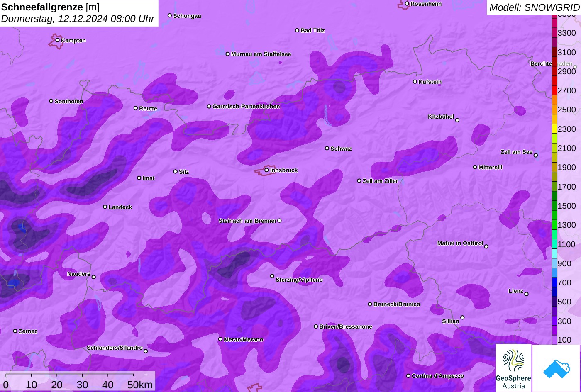Click the Schwaz marker dot

(327, 148)
